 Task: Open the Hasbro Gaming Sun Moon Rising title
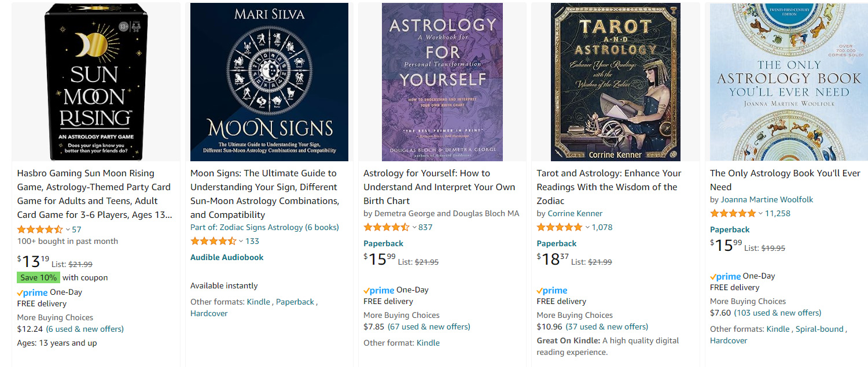[94, 194]
